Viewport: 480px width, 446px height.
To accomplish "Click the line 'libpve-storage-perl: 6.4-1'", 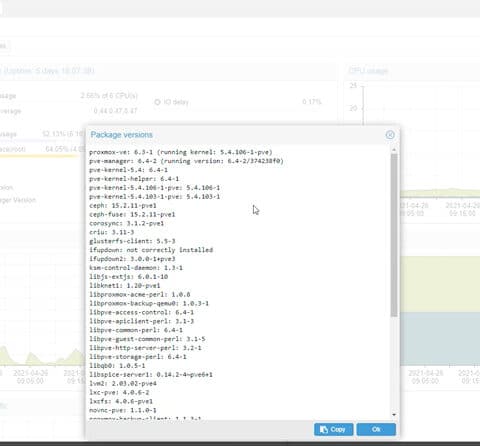I will coord(138,357).
